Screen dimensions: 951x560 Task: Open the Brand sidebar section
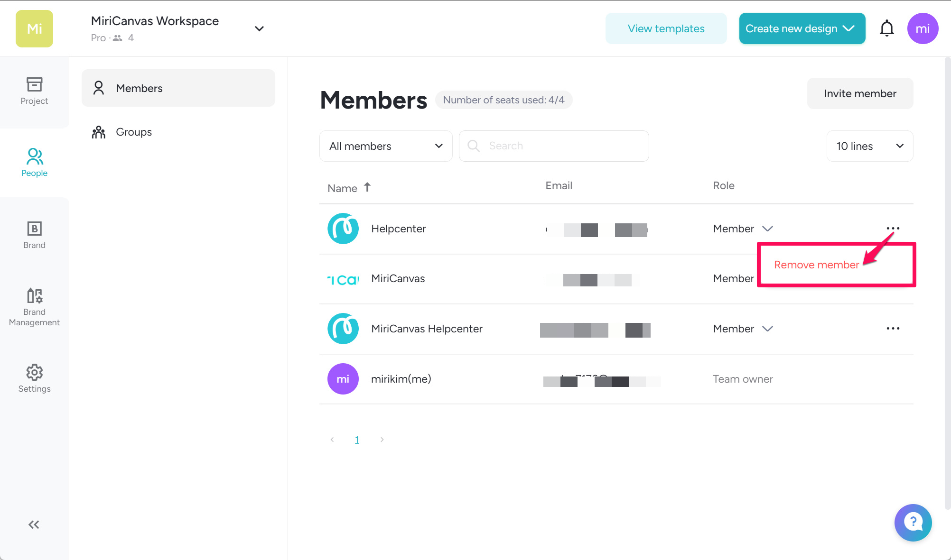(x=34, y=235)
